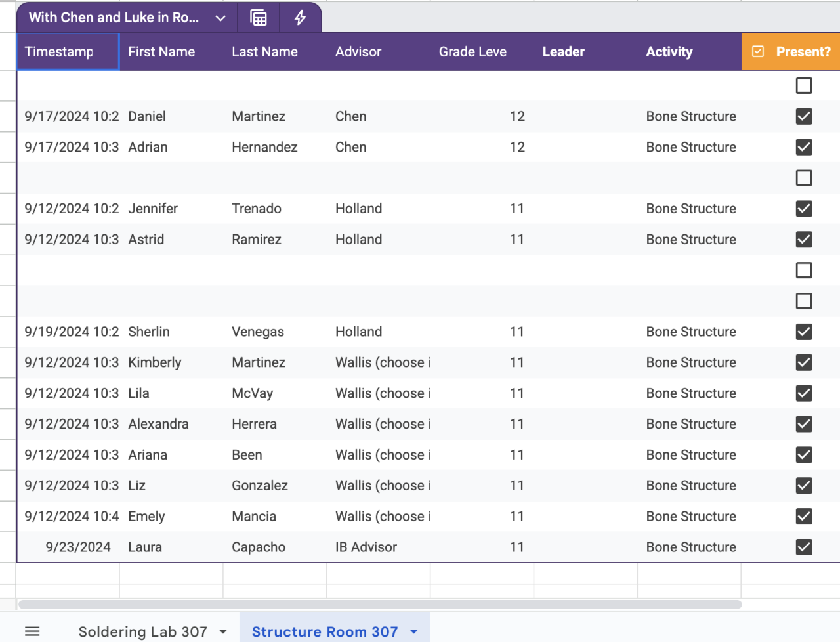Expand the table name dropdown chevron

pyautogui.click(x=220, y=18)
